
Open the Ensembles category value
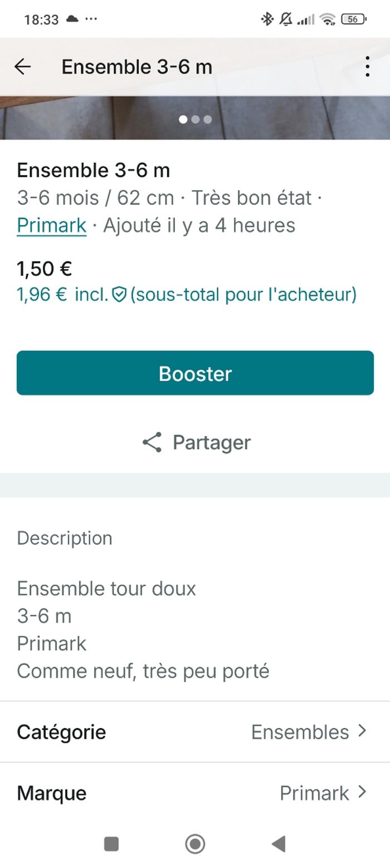[x=300, y=732]
